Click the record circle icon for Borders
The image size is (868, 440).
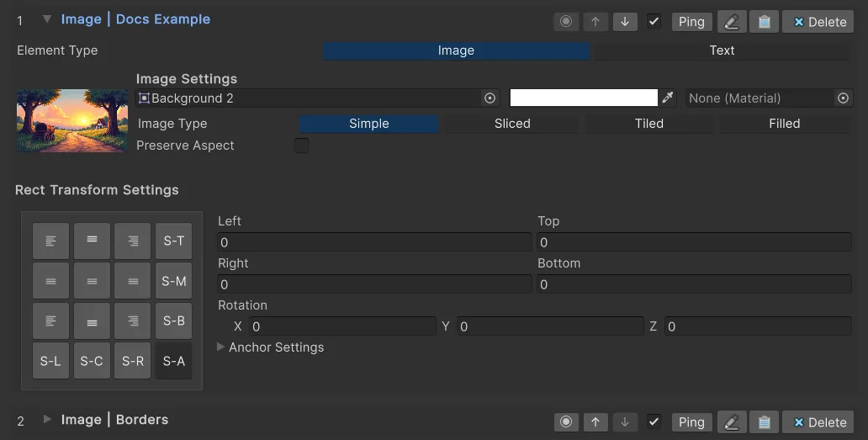[x=566, y=421]
